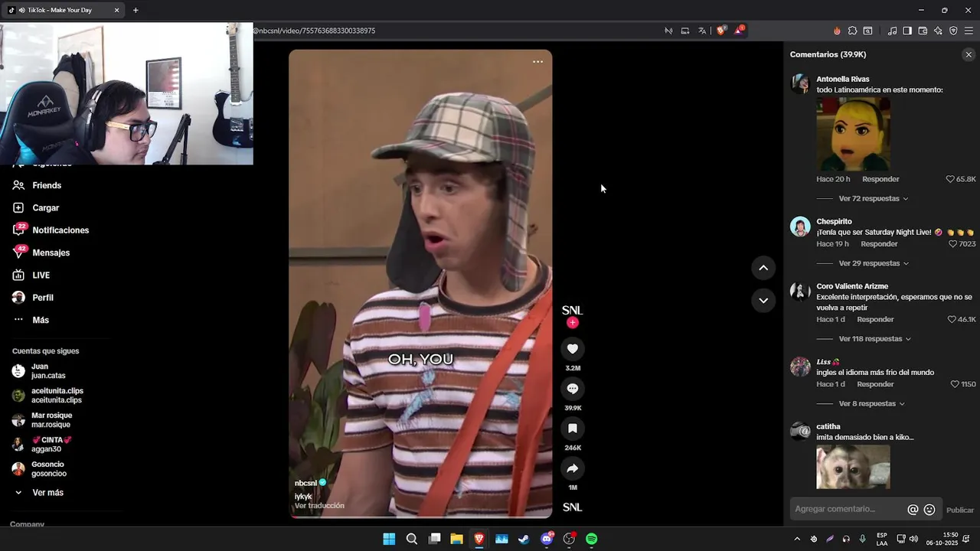Like Coro Valiente Arizme's comment
The image size is (980, 551).
(952, 319)
